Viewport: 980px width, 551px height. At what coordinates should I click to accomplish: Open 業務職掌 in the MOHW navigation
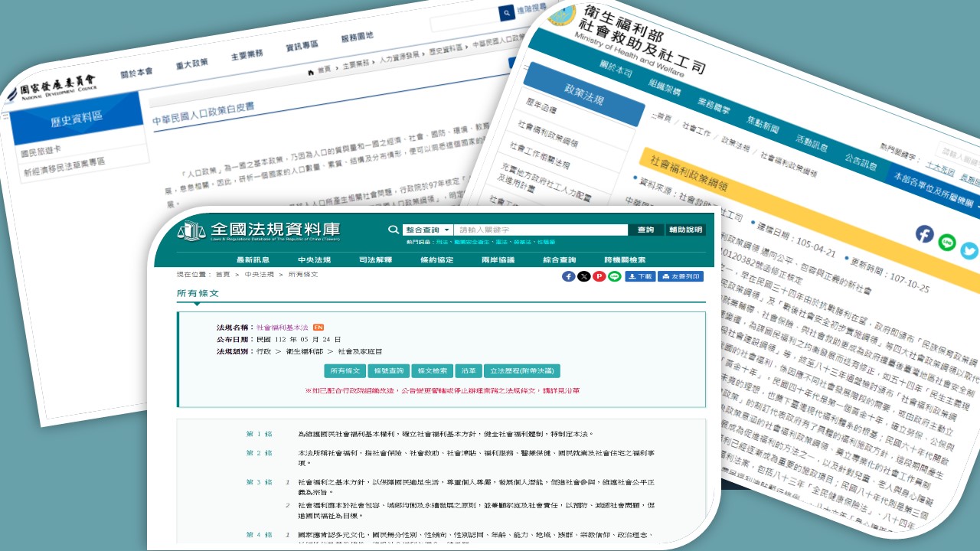714,107
